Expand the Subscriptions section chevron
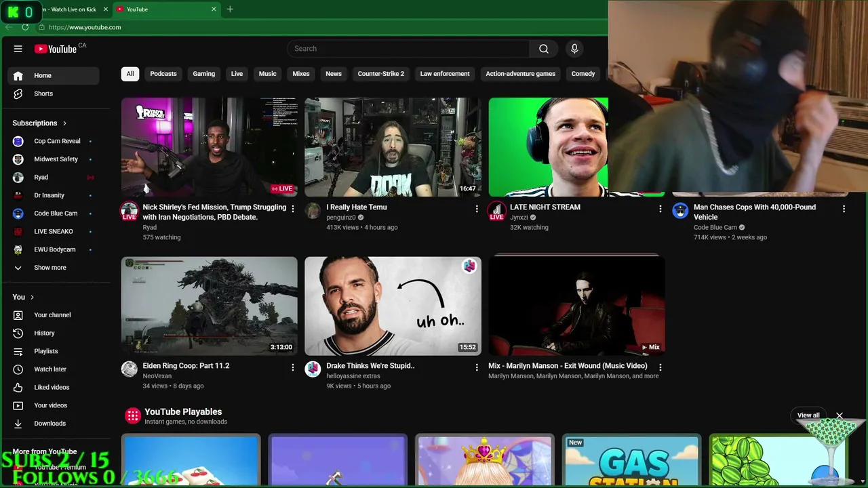The image size is (868, 488). [x=64, y=123]
